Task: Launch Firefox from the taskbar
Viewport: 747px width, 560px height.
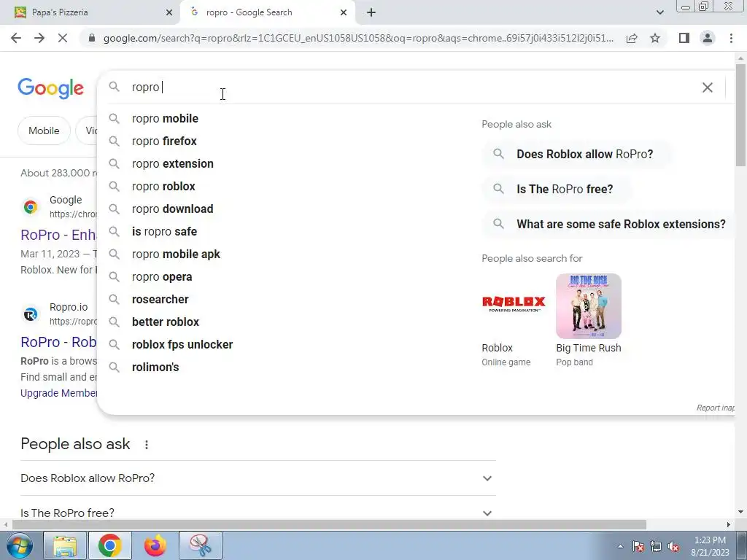Action: point(155,545)
